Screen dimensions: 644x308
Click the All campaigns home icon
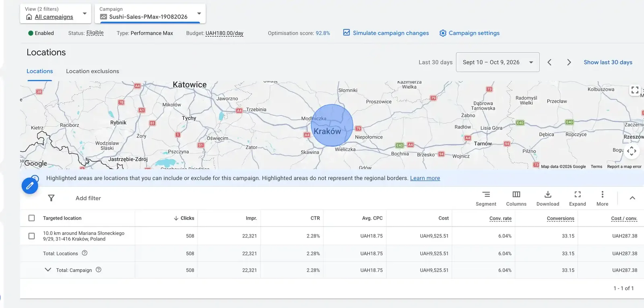[x=29, y=17]
